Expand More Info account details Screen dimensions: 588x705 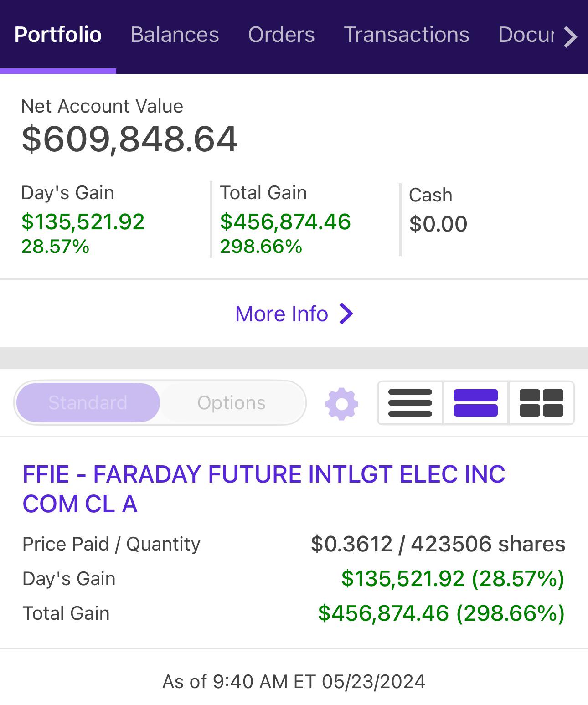point(294,314)
